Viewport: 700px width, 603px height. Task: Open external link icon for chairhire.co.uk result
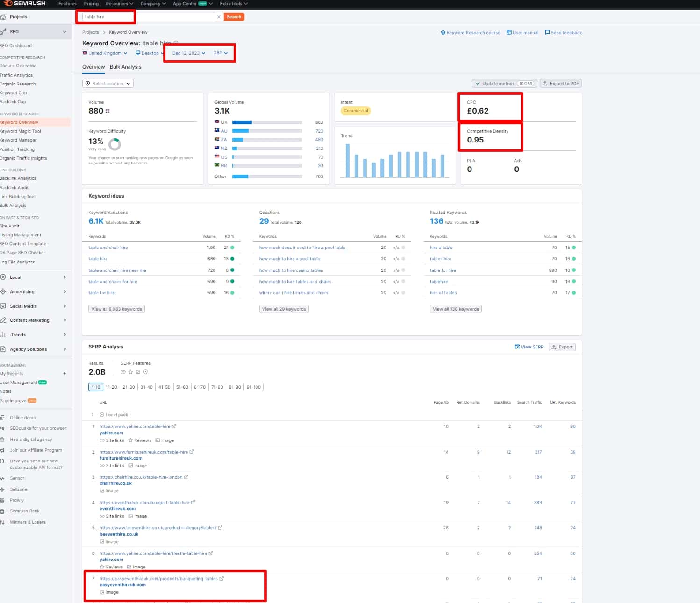pos(186,477)
